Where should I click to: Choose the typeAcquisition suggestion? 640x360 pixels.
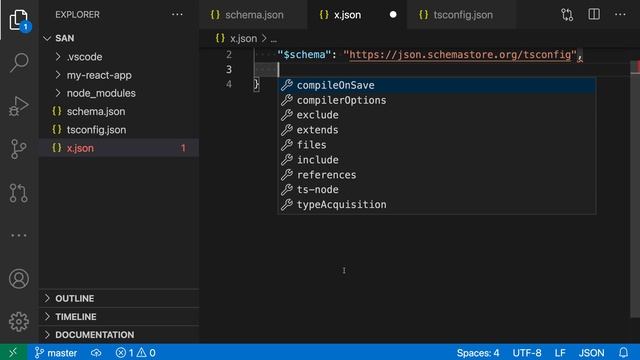pyautogui.click(x=436, y=204)
